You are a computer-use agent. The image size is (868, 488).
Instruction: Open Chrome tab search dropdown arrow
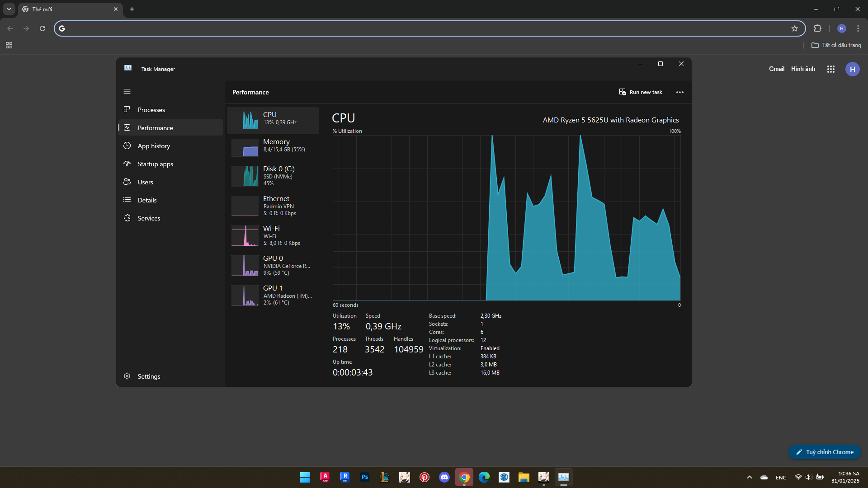[9, 9]
